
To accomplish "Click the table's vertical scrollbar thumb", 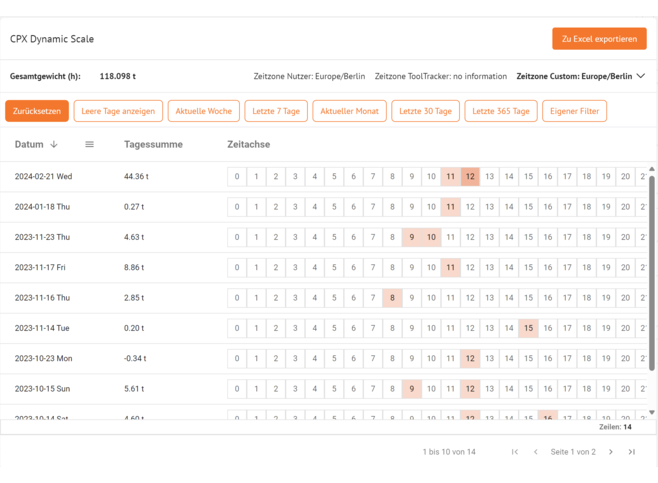I will click(x=652, y=273).
